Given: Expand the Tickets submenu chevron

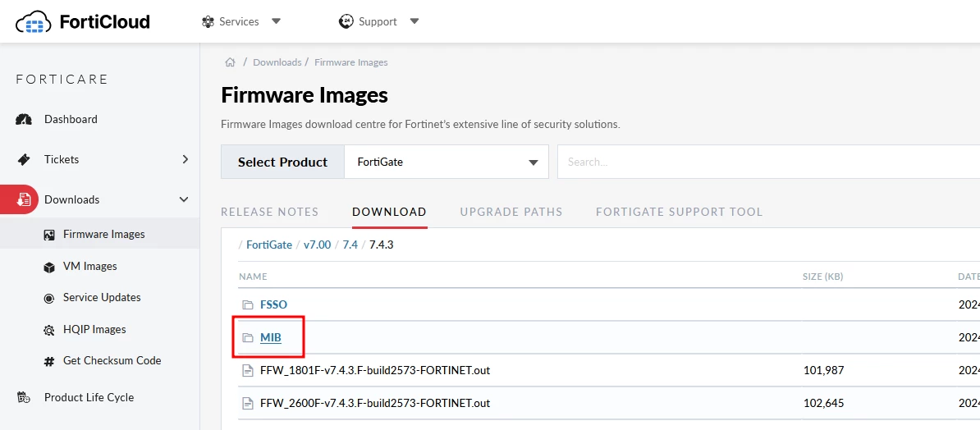Looking at the screenshot, I should pos(185,159).
